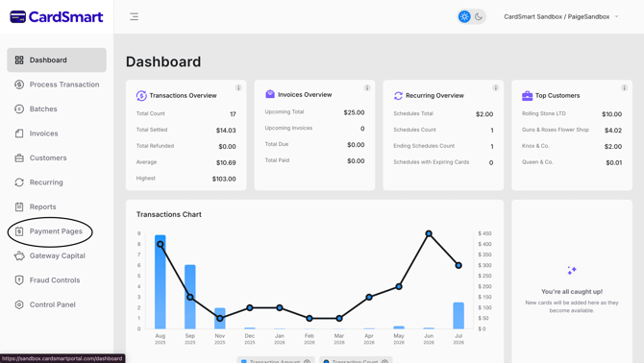Open Process Transaction menu item
The height and width of the screenshot is (363, 644).
pos(57,85)
